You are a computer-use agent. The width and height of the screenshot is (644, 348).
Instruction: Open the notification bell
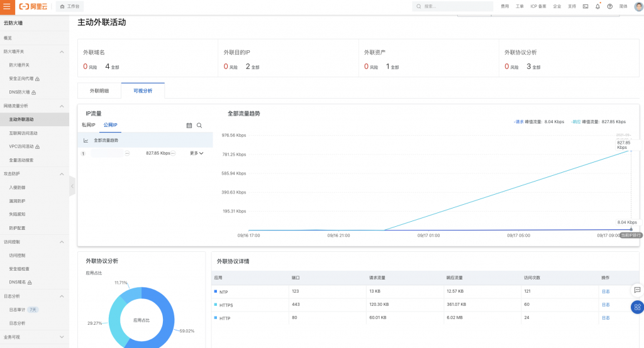point(597,6)
